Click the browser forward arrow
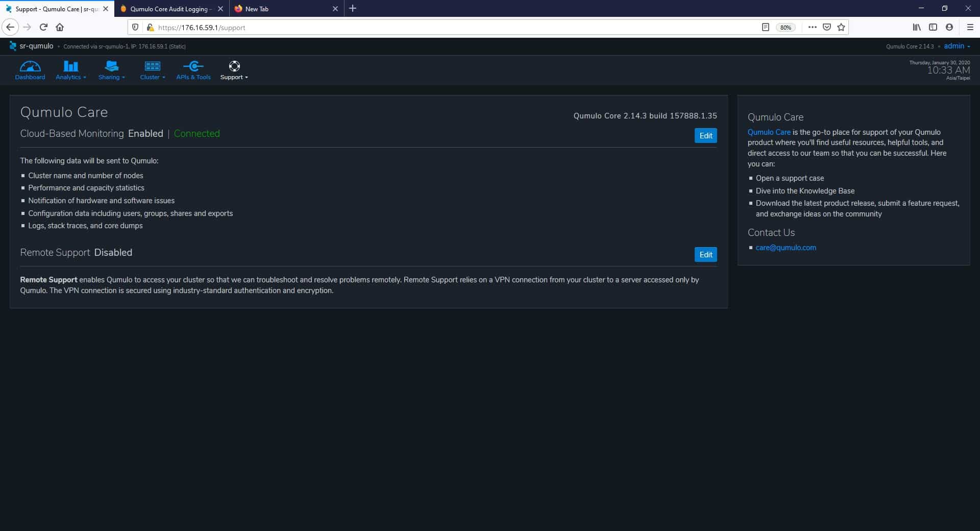980x531 pixels. click(x=27, y=27)
